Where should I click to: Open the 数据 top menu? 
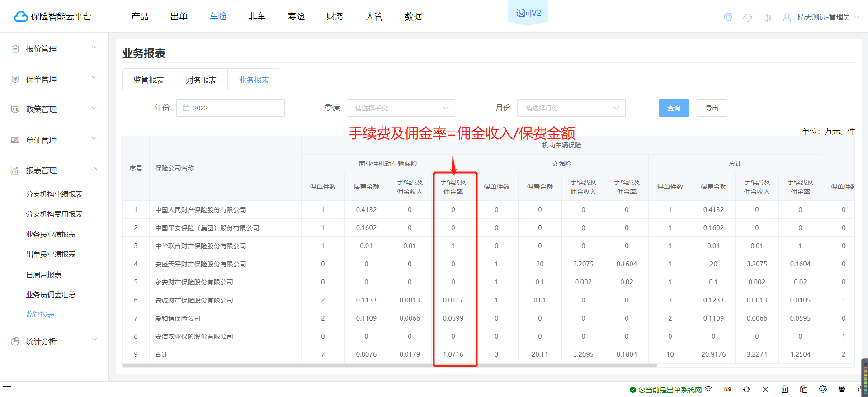click(x=413, y=16)
